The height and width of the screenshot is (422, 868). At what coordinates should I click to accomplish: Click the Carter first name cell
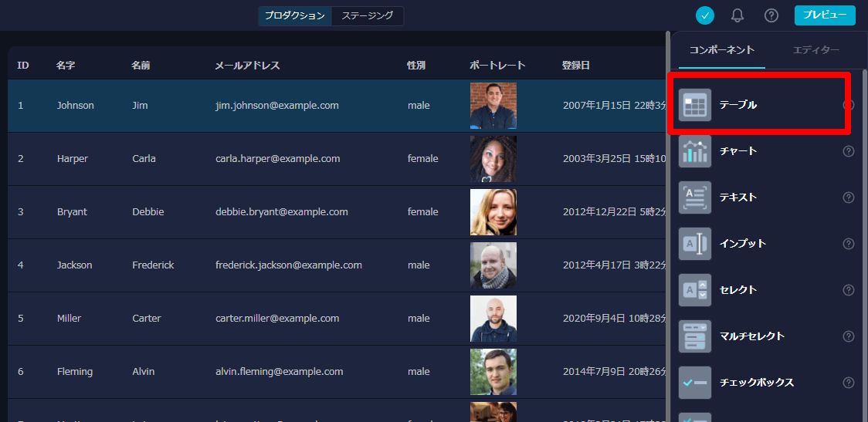click(x=147, y=318)
